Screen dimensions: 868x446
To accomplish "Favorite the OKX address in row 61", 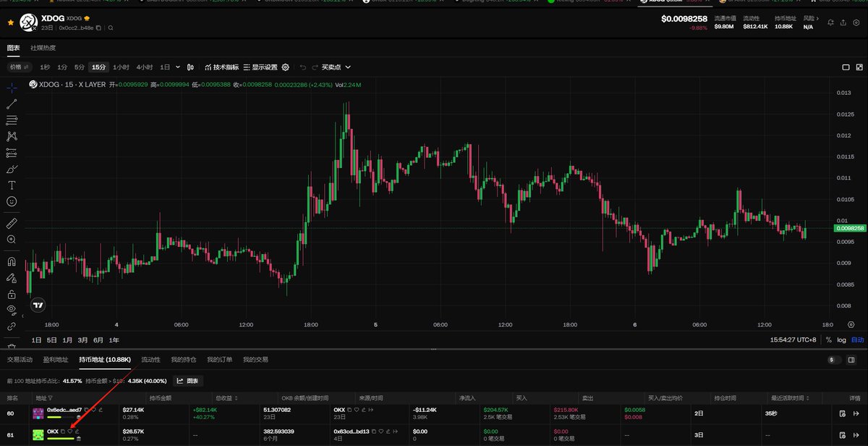I will click(x=70, y=432).
